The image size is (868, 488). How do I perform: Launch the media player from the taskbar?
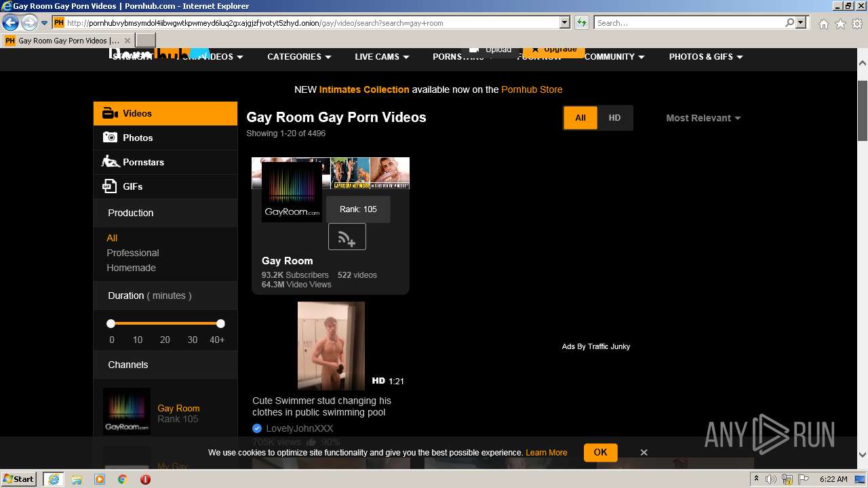click(x=100, y=479)
